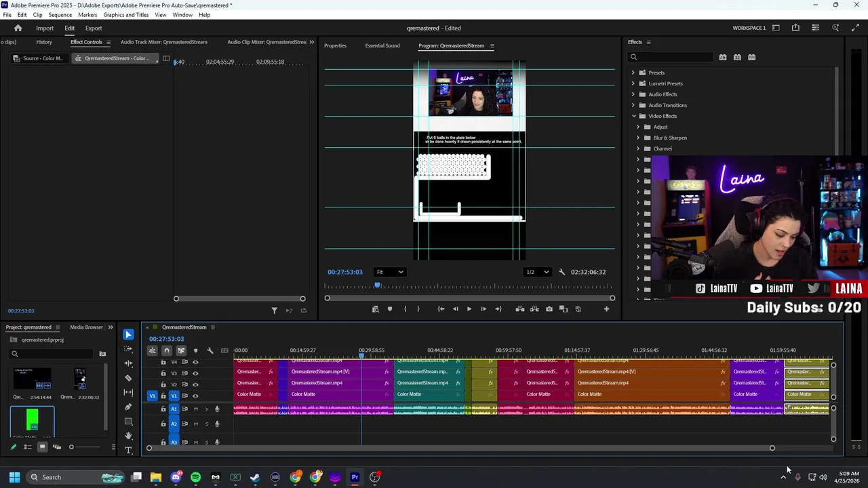This screenshot has height=488, width=868.
Task: Select the Razor tool
Action: [x=128, y=378]
